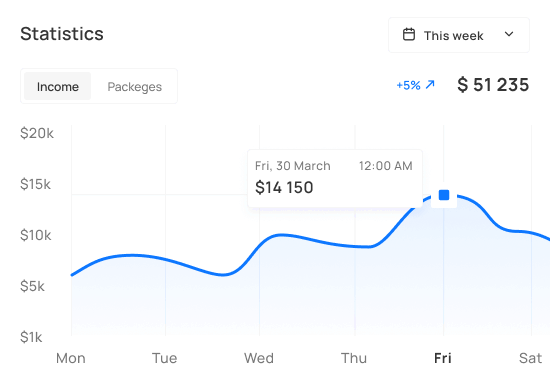This screenshot has width=550, height=385.
Task: Click the blue upward trend arrow icon
Action: click(430, 85)
